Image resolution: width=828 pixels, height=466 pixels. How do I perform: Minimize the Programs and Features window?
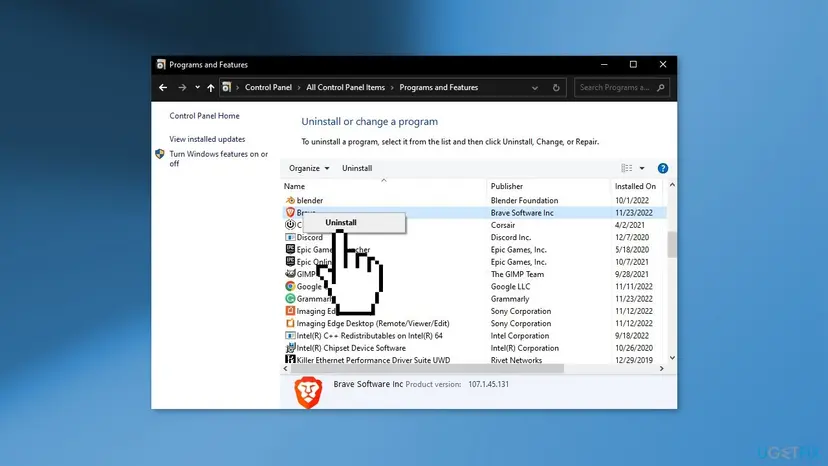(604, 64)
